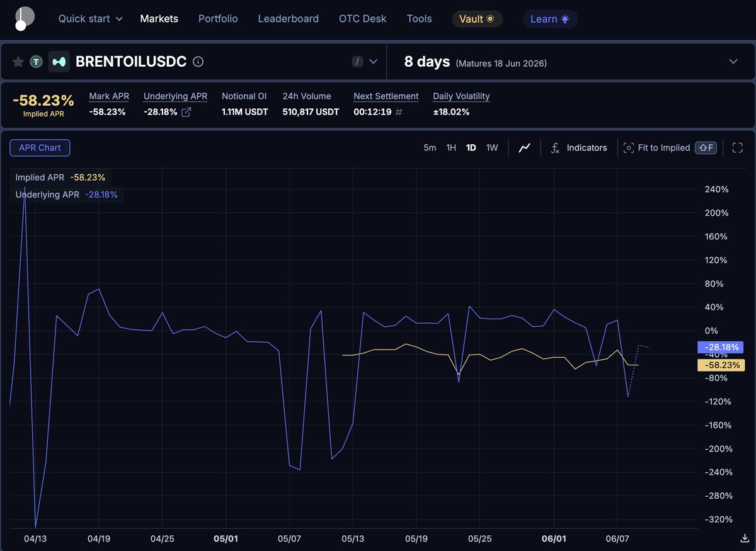Click the 04/13 date on the time axis
Image resolution: width=756 pixels, height=551 pixels.
(x=35, y=538)
